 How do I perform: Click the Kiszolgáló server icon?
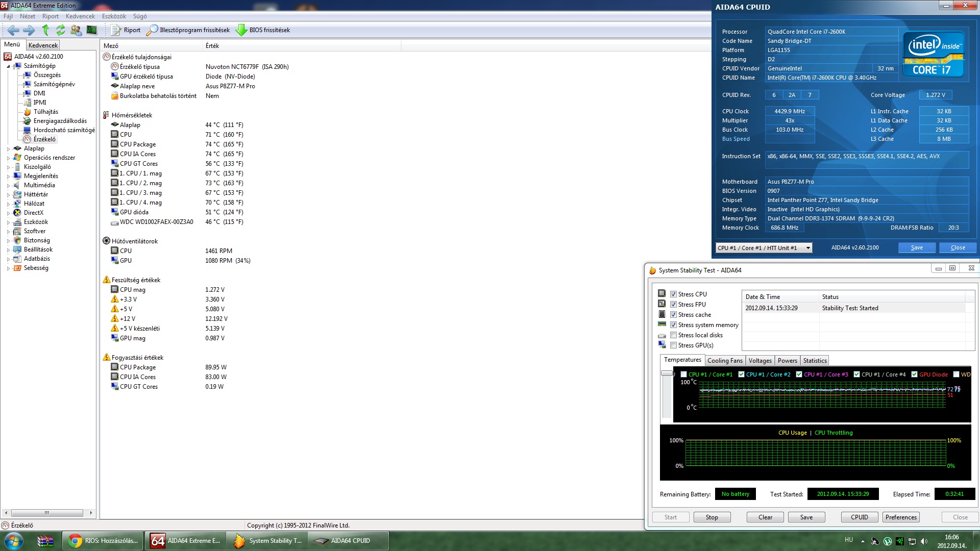17,167
